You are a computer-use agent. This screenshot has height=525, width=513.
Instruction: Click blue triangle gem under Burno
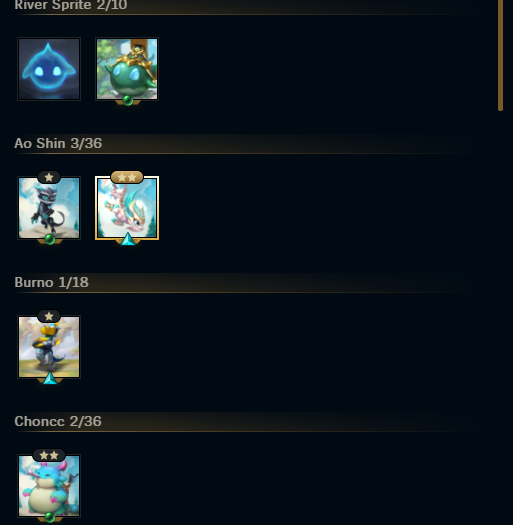[x=50, y=378]
